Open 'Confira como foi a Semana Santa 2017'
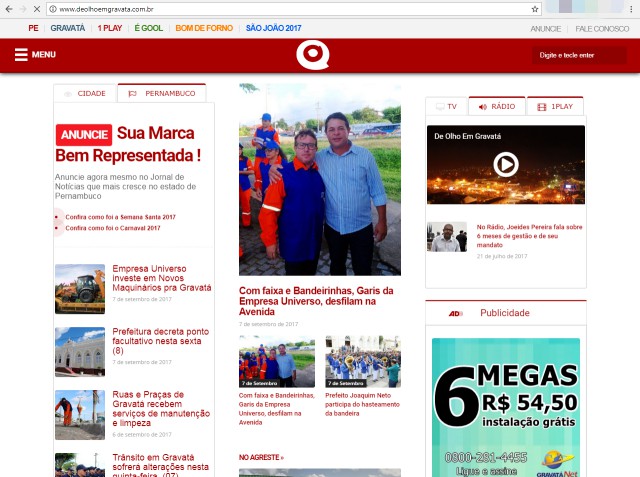This screenshot has height=477, width=640. click(x=120, y=217)
